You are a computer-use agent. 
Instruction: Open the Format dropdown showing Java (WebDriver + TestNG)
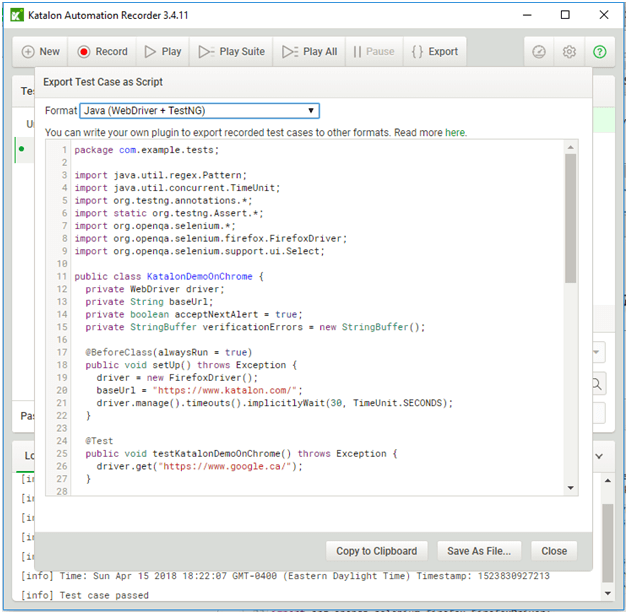point(199,111)
